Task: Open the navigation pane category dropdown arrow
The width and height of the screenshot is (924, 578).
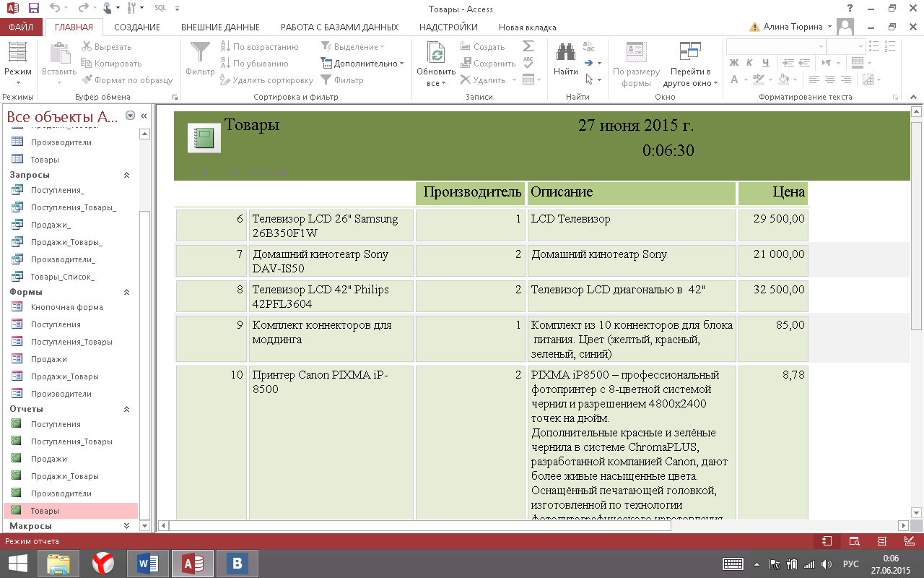Action: tap(130, 116)
